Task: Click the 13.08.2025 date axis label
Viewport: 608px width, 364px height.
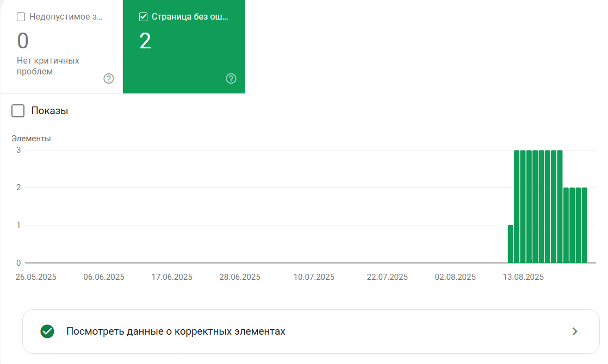Action: click(x=523, y=277)
